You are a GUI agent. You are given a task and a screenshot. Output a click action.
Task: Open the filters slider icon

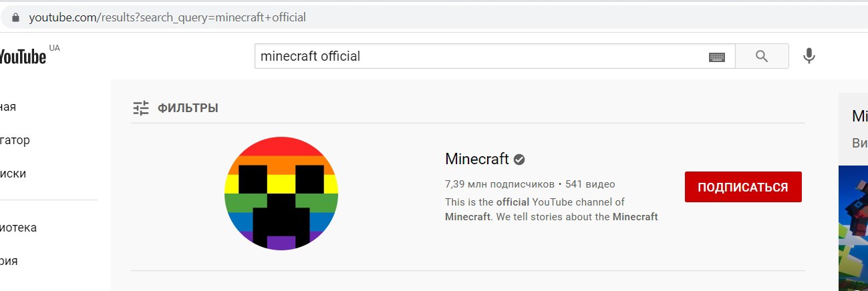[x=141, y=108]
